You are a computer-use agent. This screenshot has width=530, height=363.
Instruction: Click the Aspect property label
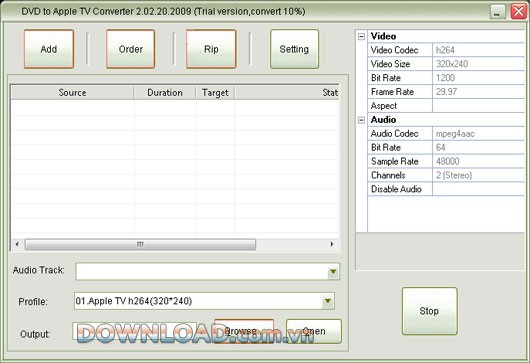[384, 106]
